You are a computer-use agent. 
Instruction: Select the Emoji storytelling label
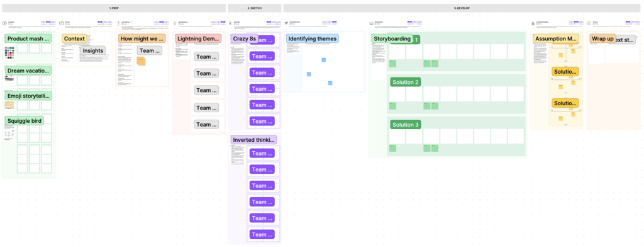(28, 96)
